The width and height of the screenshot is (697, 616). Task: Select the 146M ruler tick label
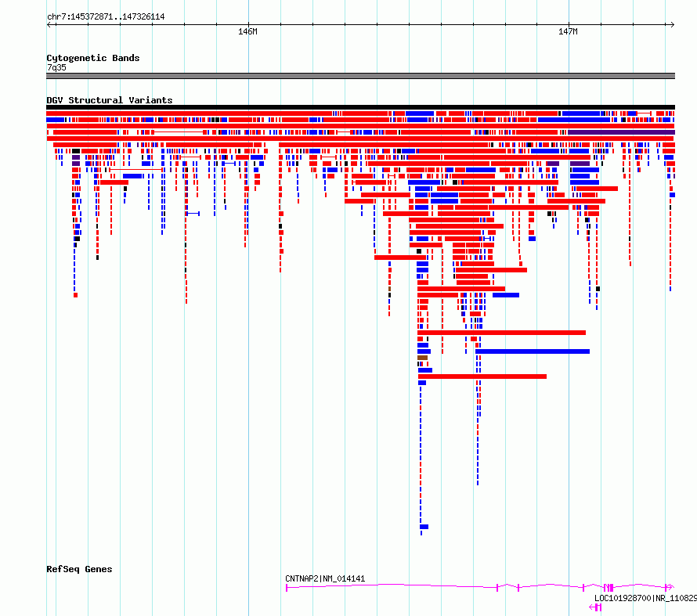[x=247, y=31]
